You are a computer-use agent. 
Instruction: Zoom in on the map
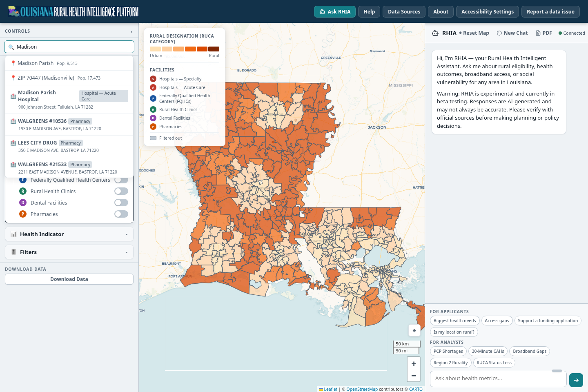[414, 363]
